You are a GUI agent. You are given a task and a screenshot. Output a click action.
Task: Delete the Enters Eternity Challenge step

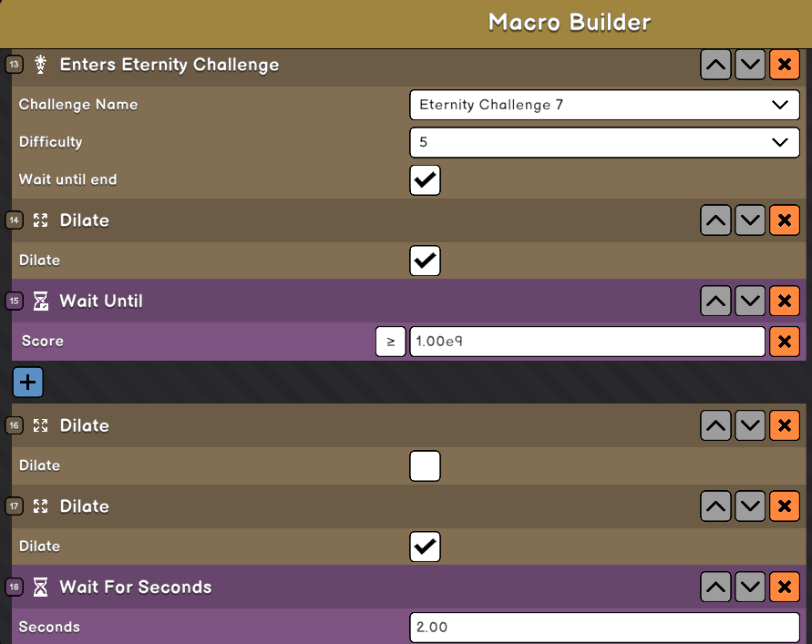coord(785,65)
